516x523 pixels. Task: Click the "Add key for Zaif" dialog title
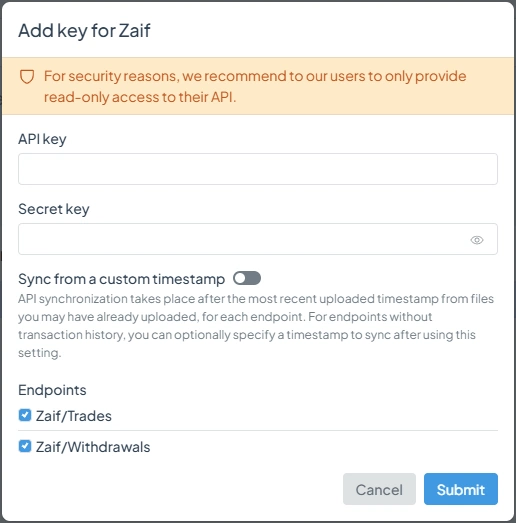pos(84,31)
